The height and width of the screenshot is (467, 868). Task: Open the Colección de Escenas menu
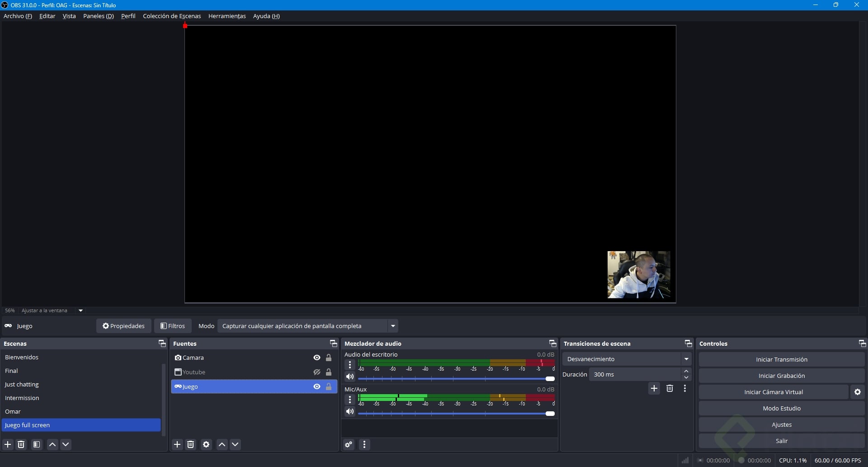coord(172,16)
